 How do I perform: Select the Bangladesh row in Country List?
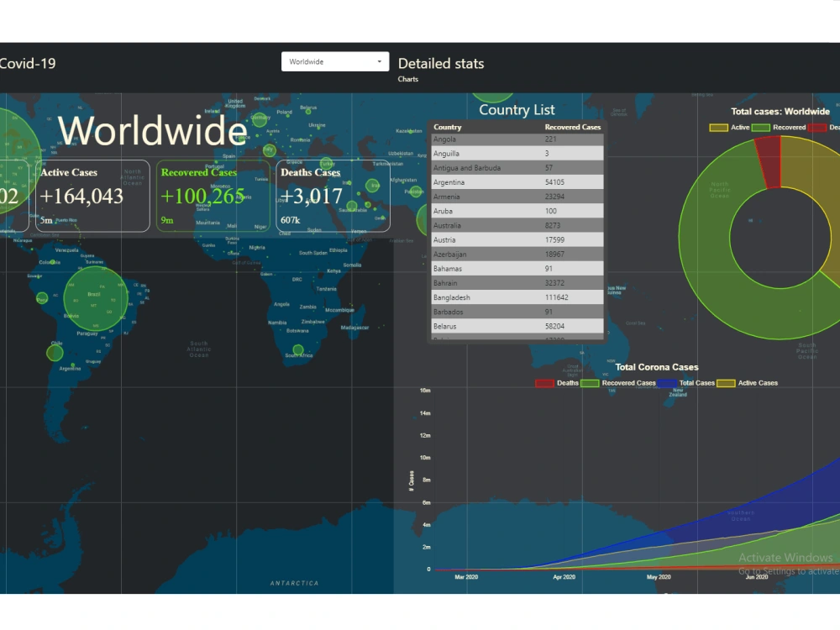coord(517,297)
